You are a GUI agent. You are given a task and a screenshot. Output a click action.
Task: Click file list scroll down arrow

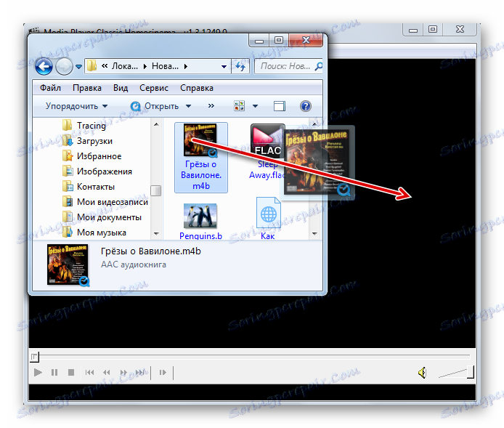point(314,234)
